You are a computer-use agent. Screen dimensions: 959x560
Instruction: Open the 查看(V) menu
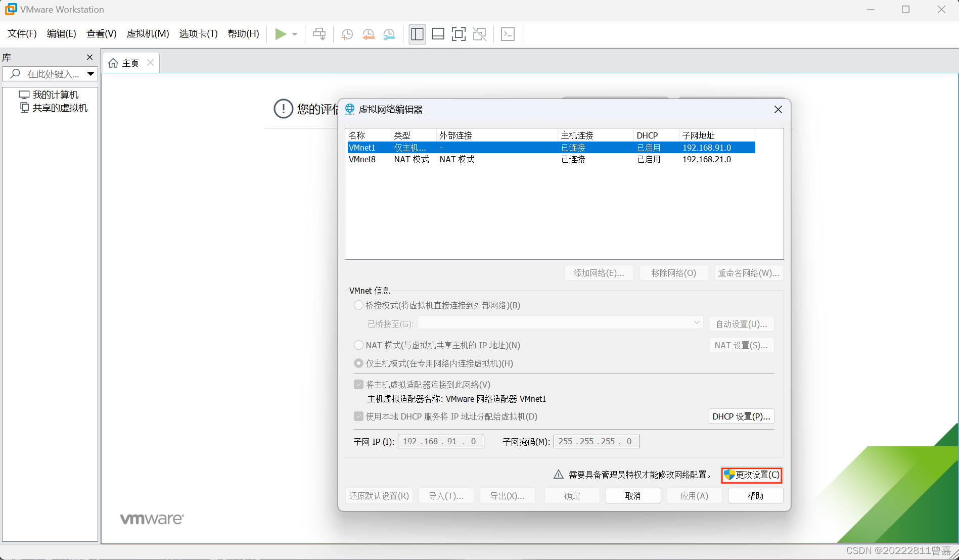click(102, 34)
